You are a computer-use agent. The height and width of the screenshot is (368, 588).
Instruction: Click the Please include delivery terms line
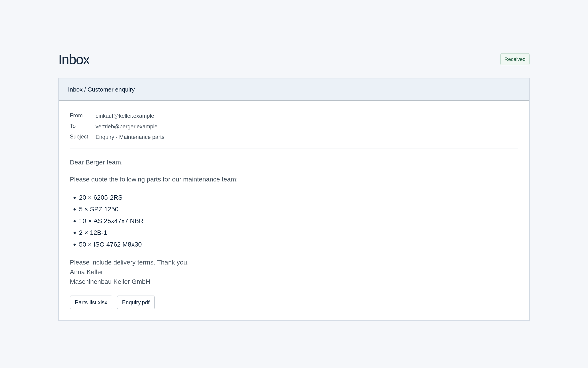pyautogui.click(x=129, y=262)
